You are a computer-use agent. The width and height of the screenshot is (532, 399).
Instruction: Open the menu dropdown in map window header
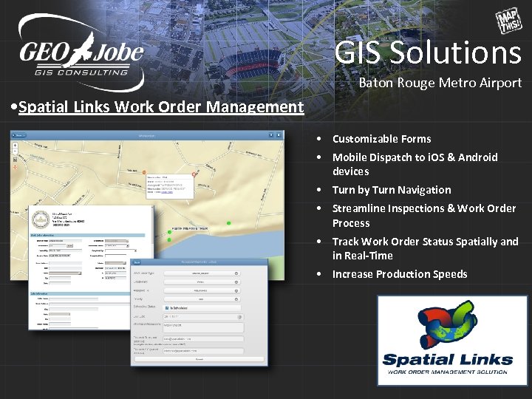pyautogui.click(x=19, y=135)
